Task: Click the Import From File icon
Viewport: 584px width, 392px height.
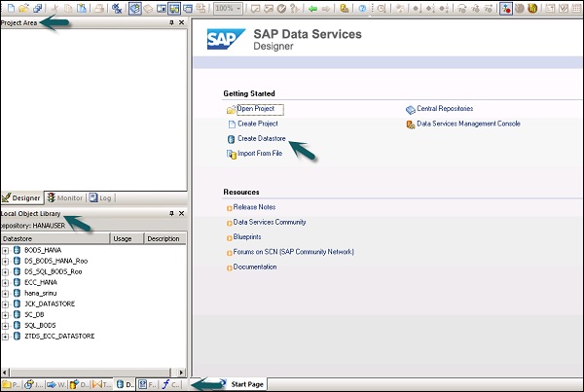Action: tap(231, 154)
